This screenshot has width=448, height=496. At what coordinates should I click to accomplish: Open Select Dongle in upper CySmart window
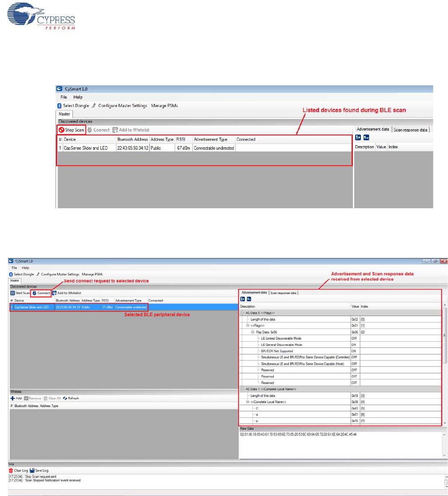pos(73,106)
